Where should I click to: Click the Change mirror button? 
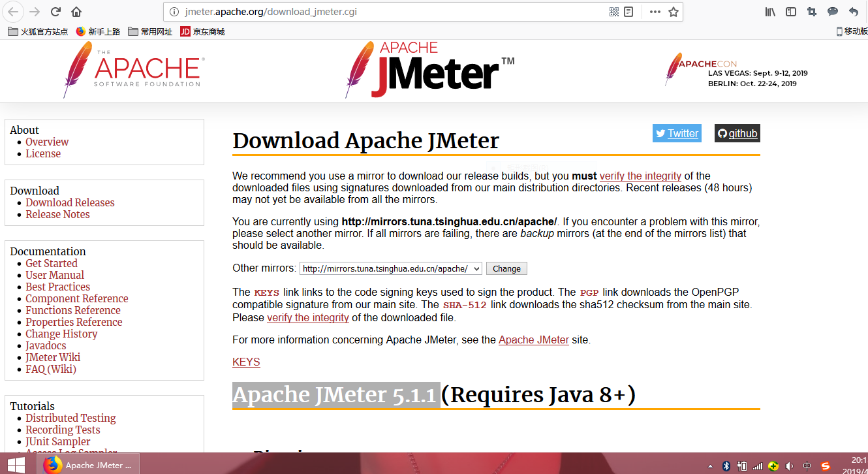click(x=506, y=268)
